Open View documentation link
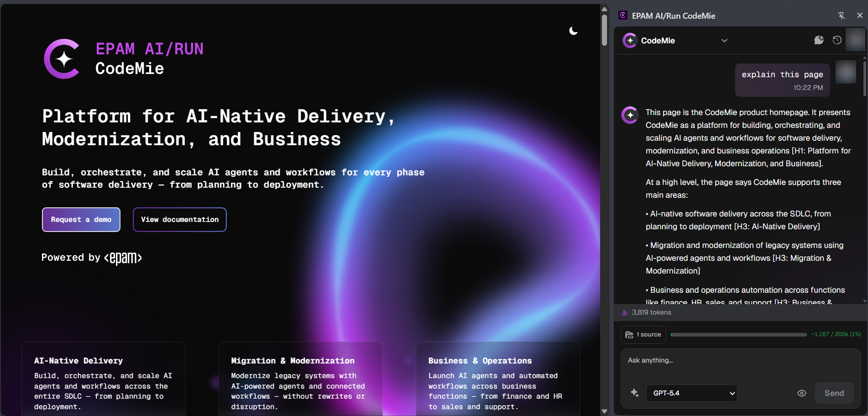 pyautogui.click(x=180, y=220)
